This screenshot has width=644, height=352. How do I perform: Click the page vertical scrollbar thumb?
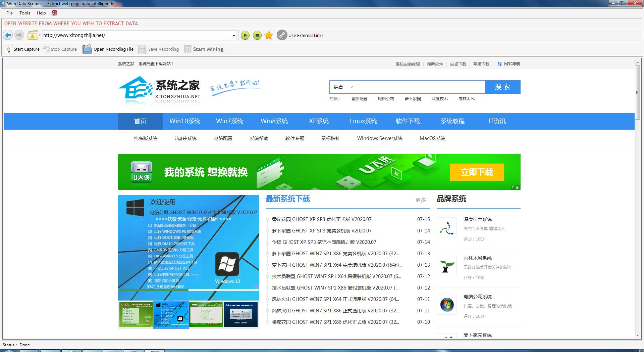click(x=637, y=92)
